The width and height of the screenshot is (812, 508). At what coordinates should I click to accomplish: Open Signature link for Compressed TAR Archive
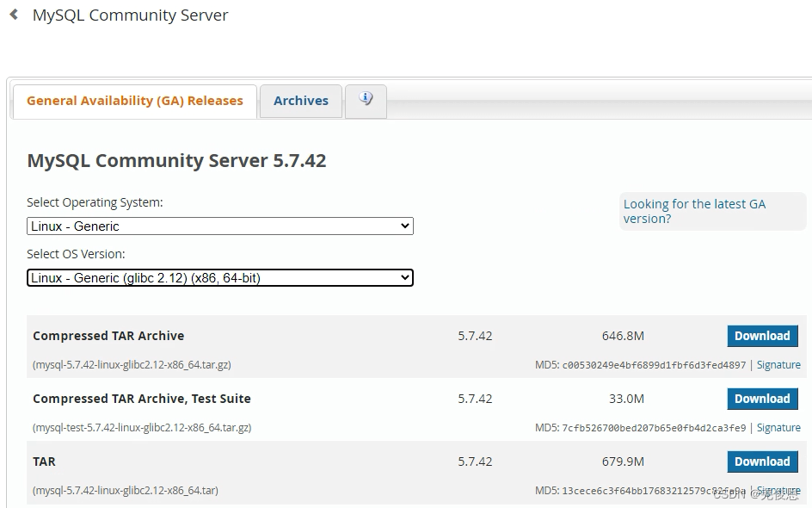[778, 365]
